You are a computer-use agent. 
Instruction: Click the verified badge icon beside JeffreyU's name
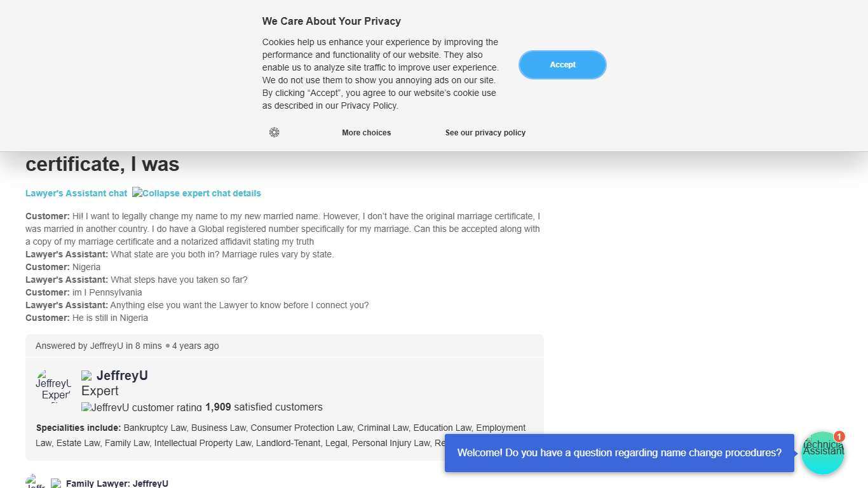click(87, 376)
